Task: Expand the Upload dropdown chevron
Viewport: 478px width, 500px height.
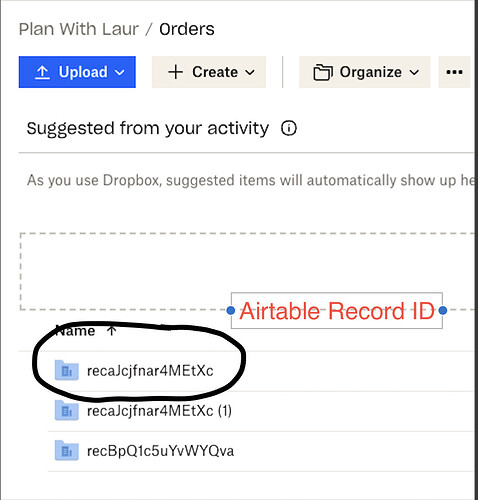Action: click(120, 72)
